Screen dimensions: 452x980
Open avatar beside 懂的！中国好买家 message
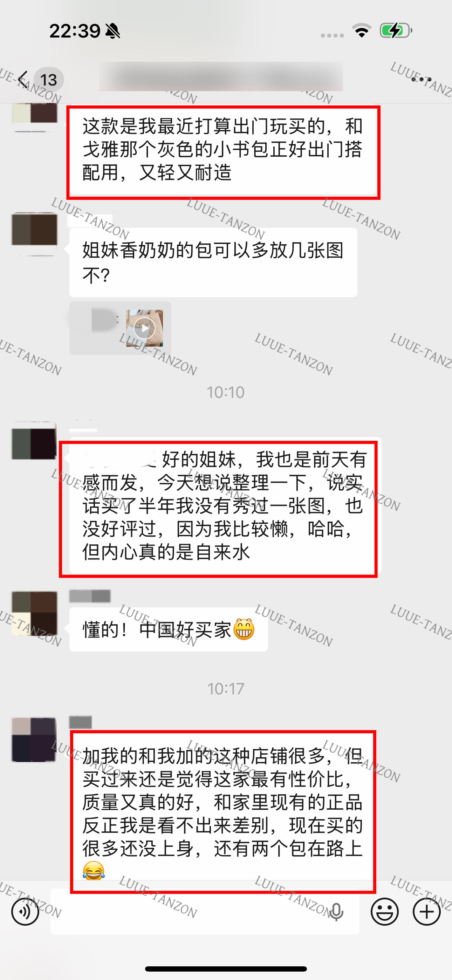pos(35,613)
